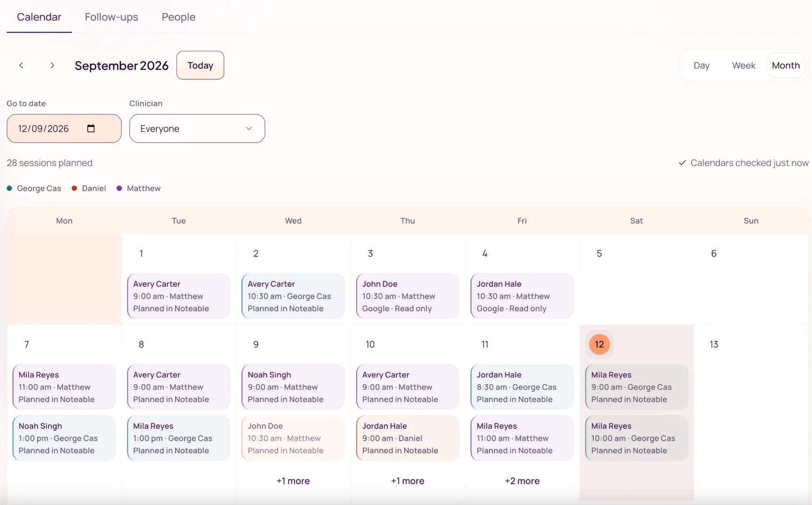
Task: Open Mila Reyes 10:00 am session on the 12th
Action: coord(637,438)
